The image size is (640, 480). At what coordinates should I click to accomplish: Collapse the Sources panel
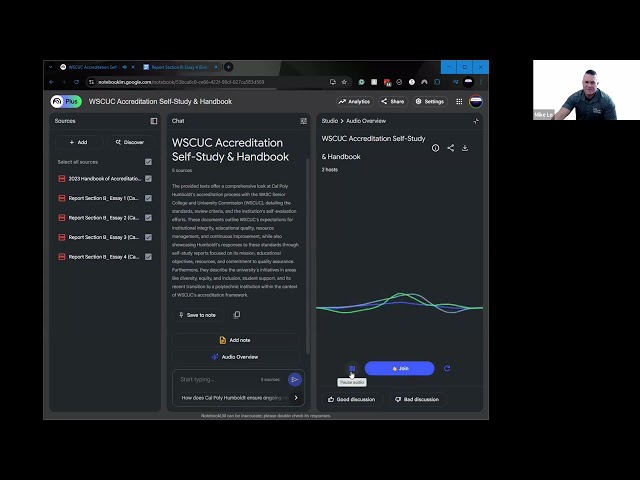point(154,121)
